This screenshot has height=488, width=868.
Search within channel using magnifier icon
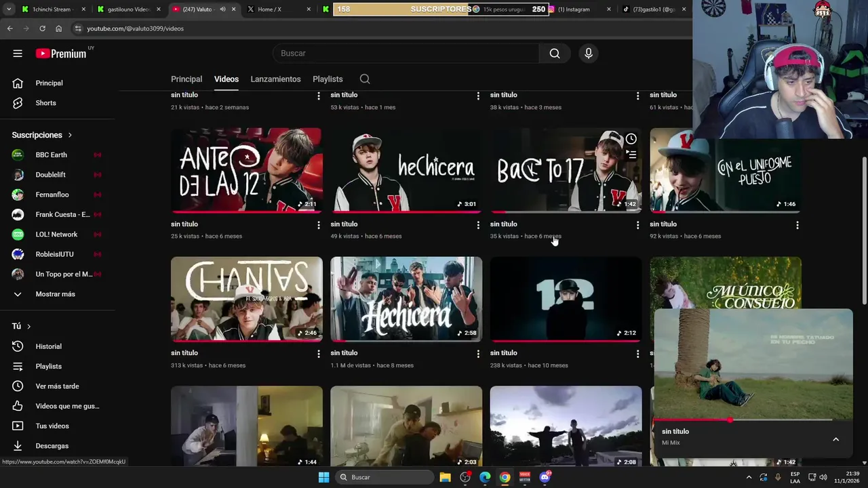click(365, 79)
